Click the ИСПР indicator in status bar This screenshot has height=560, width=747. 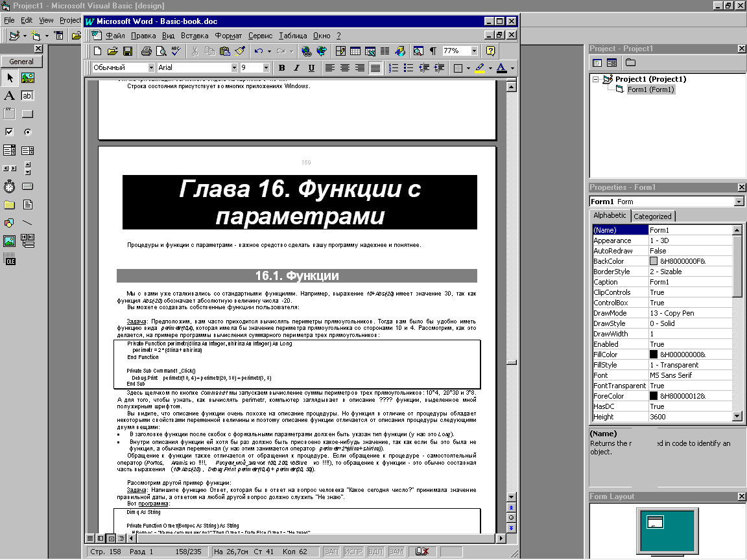click(x=353, y=552)
